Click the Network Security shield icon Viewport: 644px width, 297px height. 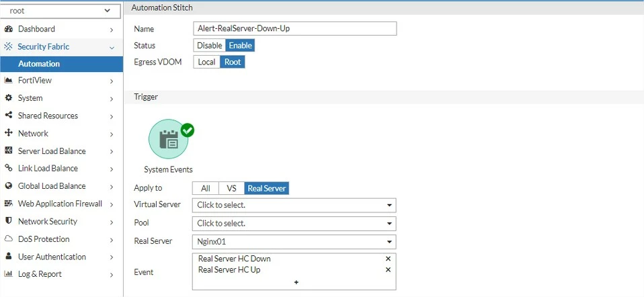(x=8, y=222)
